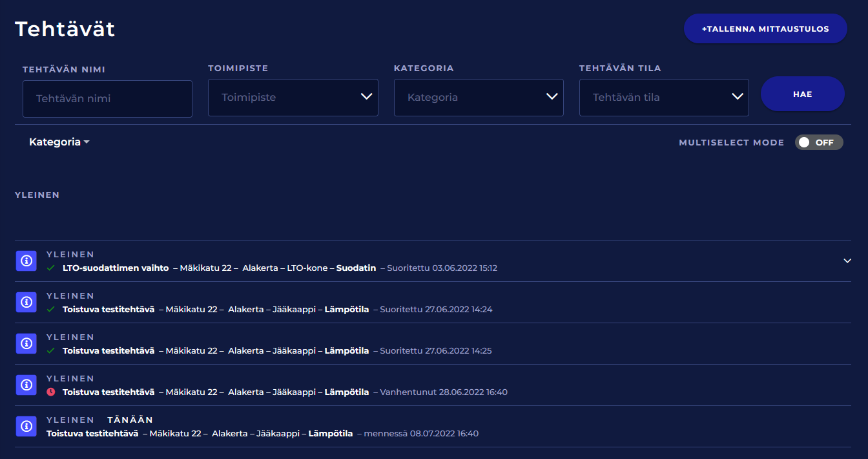This screenshot has height=459, width=868.
Task: Click info icon for task completed 27.06.2022 14:24
Action: [x=26, y=302]
